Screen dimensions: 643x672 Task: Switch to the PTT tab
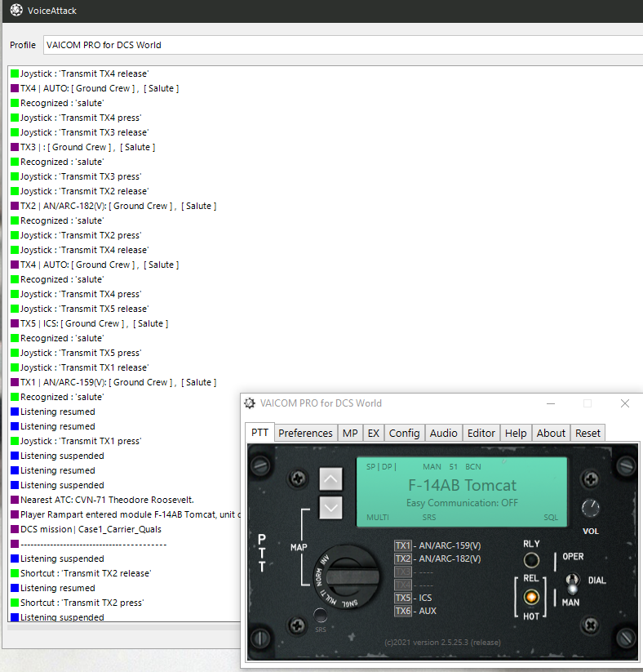click(259, 433)
